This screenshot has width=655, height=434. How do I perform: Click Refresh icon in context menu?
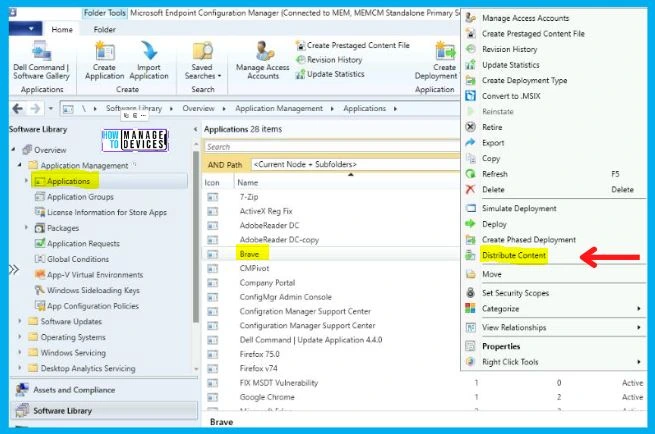[x=471, y=174]
